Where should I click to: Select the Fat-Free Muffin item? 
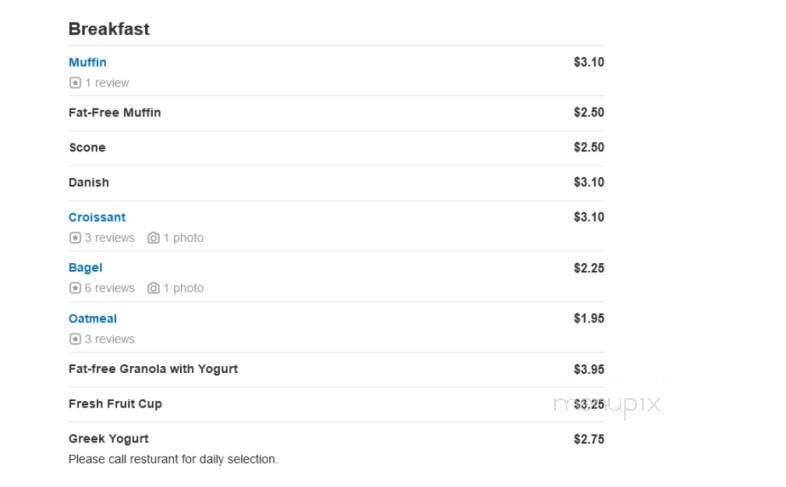pyautogui.click(x=115, y=113)
